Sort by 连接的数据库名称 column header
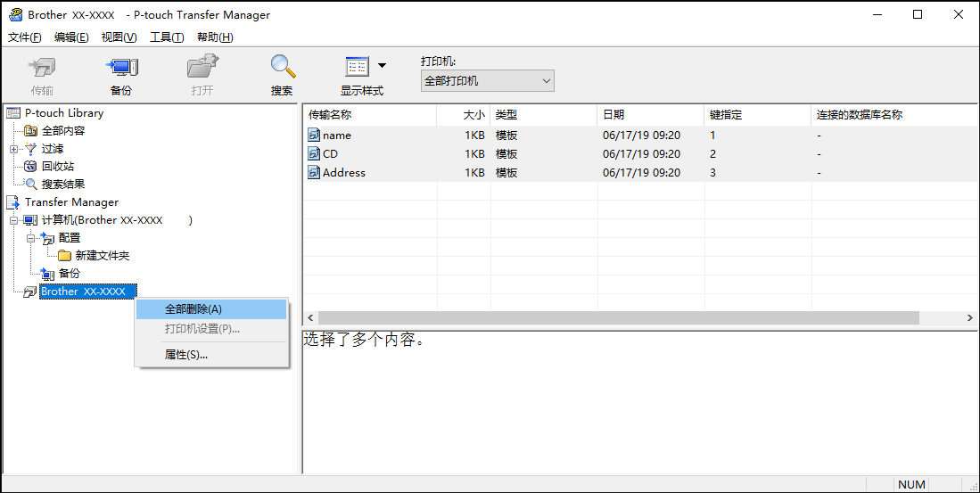 click(895, 115)
